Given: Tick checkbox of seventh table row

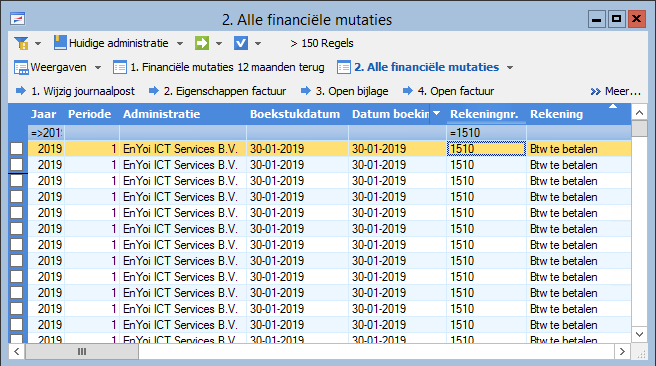Looking at the screenshot, I should 17,245.
